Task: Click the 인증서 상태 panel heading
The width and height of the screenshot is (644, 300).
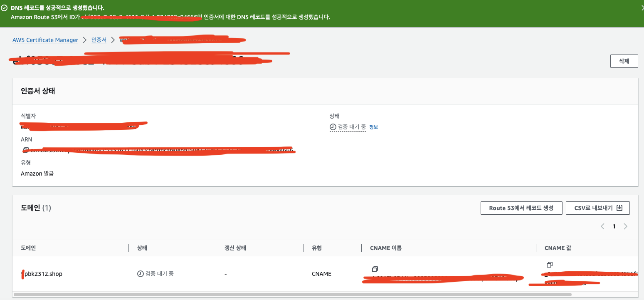Action: 38,91
